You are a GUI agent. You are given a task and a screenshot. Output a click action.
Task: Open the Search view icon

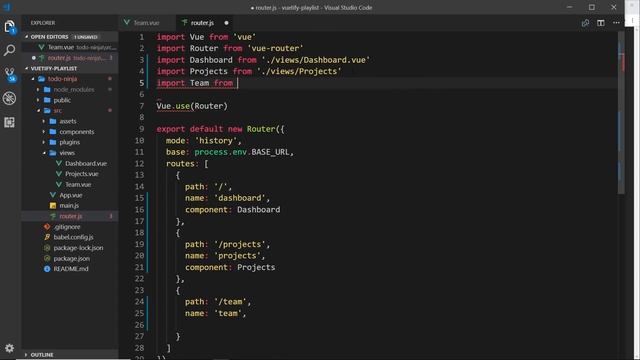coord(9,51)
